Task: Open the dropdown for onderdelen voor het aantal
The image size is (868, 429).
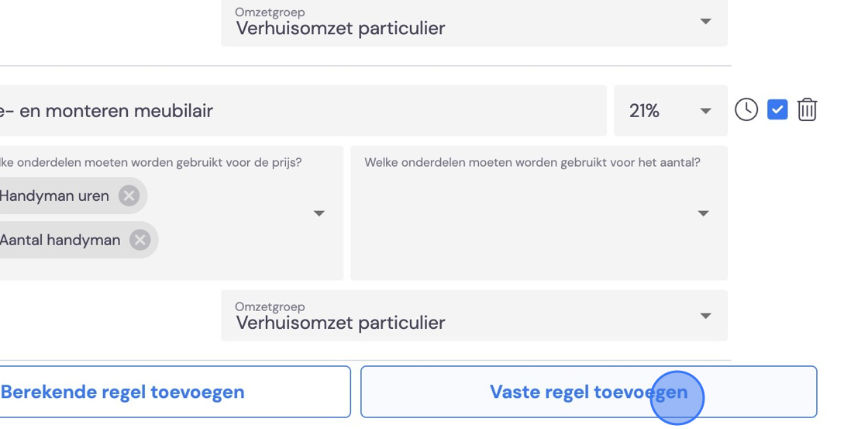Action: pyautogui.click(x=539, y=213)
